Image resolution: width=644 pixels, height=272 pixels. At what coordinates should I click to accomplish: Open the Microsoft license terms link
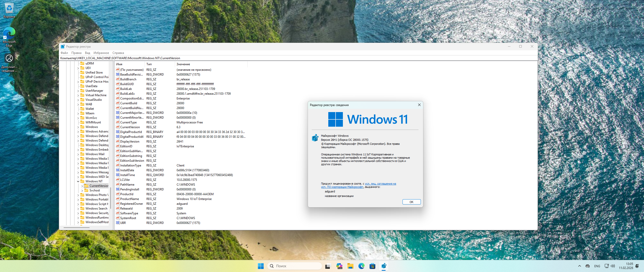tap(380, 184)
